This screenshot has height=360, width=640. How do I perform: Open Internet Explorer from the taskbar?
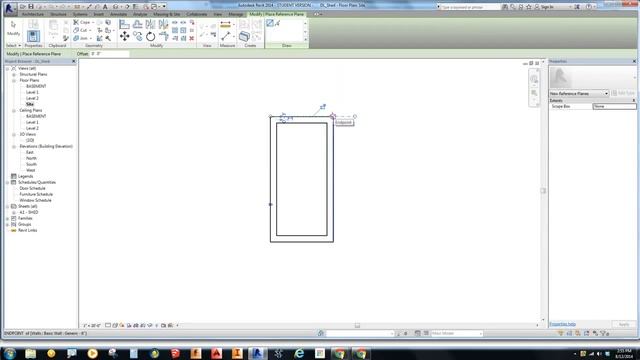point(299,353)
